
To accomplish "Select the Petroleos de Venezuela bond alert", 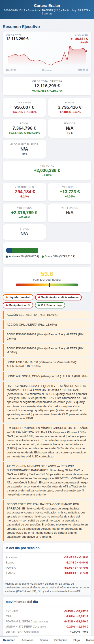I will (x=47, y=364).
